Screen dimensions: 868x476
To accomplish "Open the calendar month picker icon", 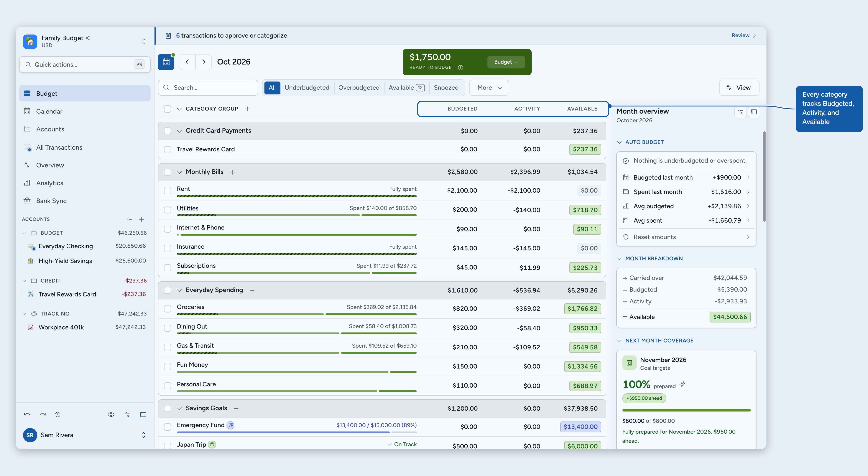I will [x=166, y=62].
